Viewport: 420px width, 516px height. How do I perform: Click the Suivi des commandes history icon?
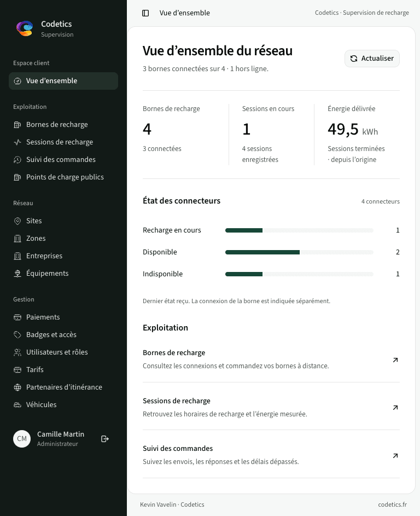click(17, 160)
